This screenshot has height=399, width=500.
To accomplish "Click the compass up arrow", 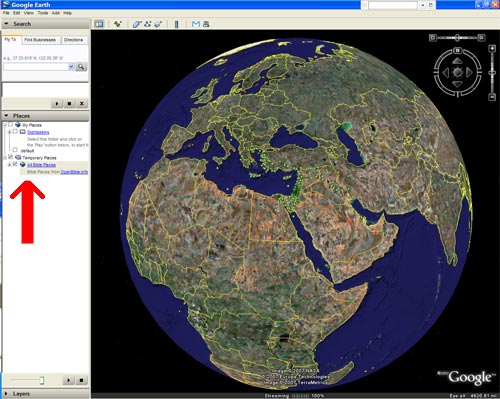I will click(457, 61).
